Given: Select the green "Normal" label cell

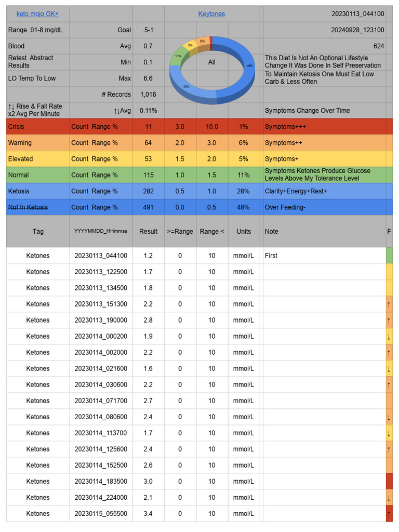Looking at the screenshot, I should [38, 175].
